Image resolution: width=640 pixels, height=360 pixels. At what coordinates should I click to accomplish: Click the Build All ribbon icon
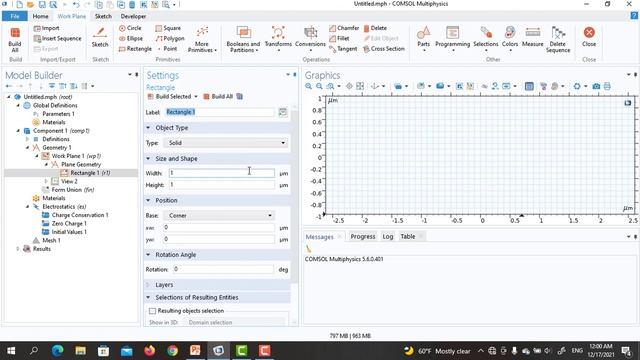[15, 40]
